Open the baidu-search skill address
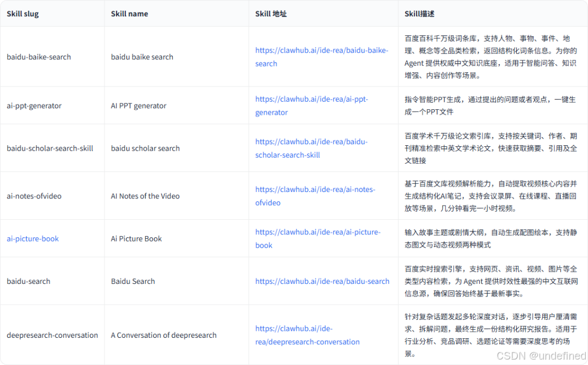 point(322,281)
